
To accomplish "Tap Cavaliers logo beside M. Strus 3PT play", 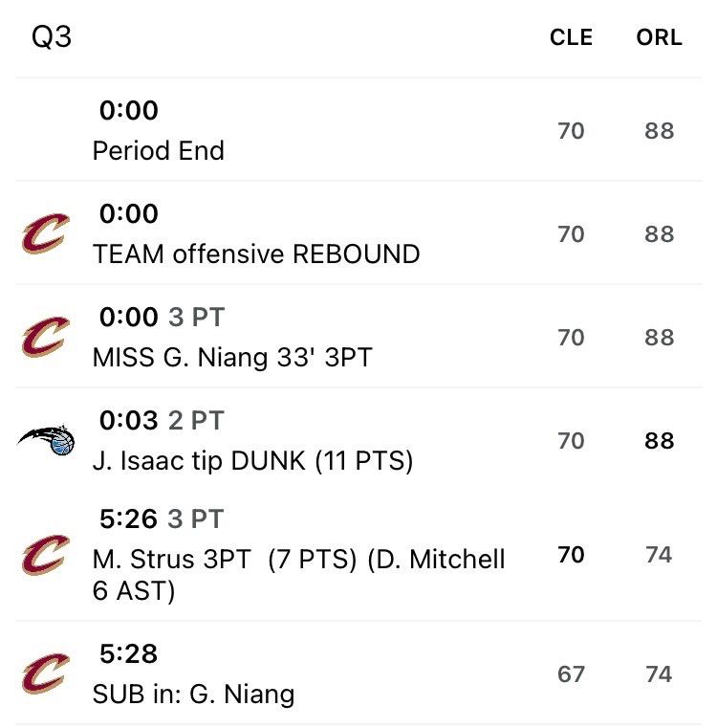I will tap(46, 555).
